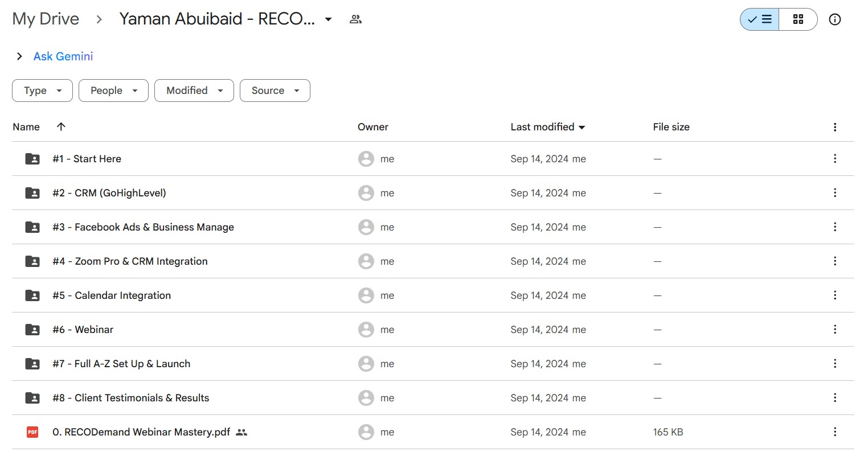868x452 pixels.
Task: Select the '#6 - Webinar' folder name
Action: click(83, 330)
